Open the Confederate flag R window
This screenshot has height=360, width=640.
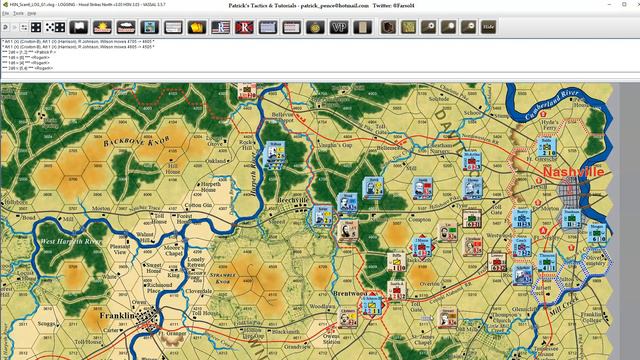(x=244, y=27)
